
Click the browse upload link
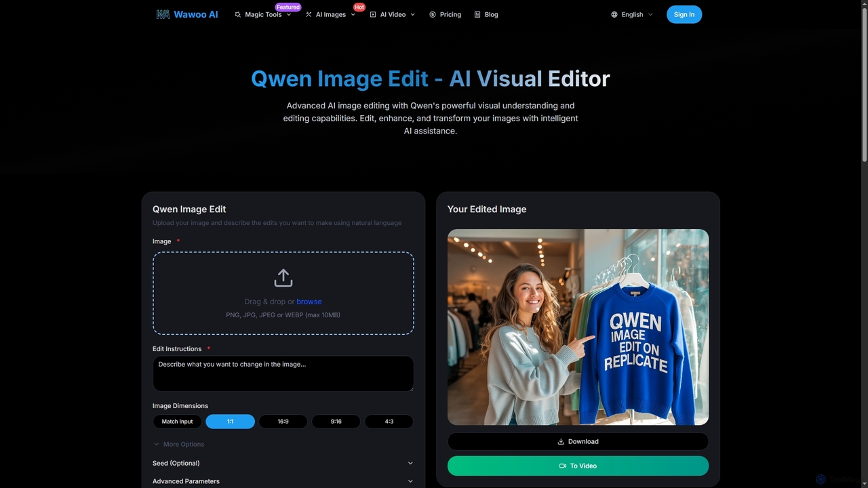coord(309,302)
